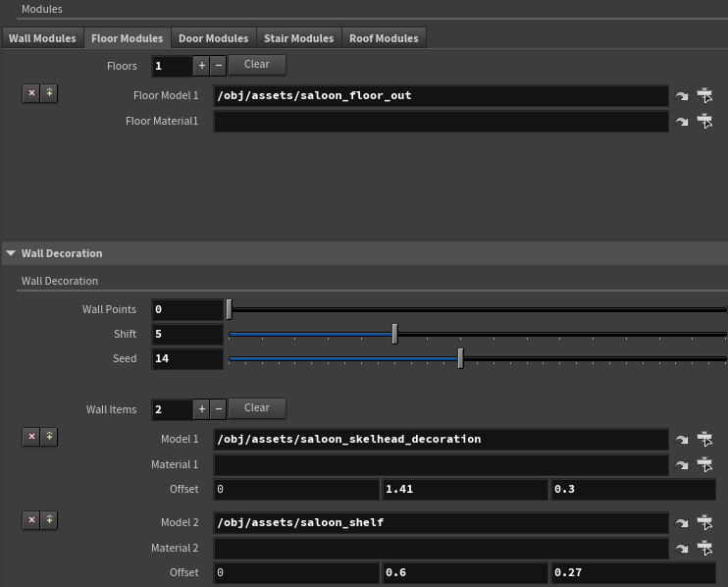Remove a floor with the minus button
The image size is (728, 587).
[x=218, y=66]
